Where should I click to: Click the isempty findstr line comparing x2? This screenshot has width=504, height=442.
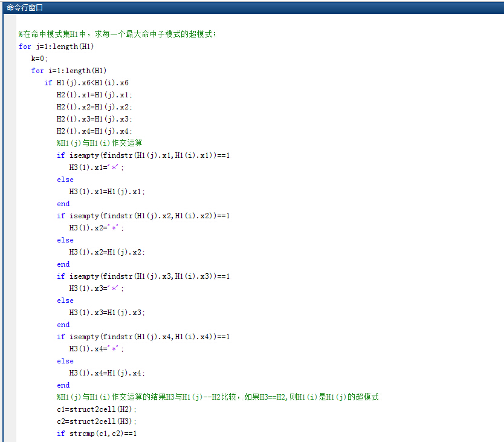tap(143, 216)
